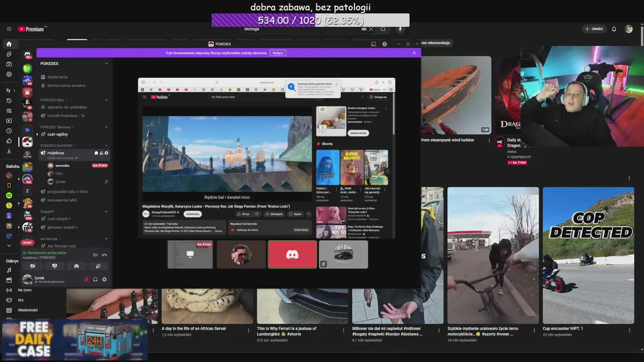This screenshot has height=362, width=644.
Task: Click invite people icon on rozjebusy channel
Action: coord(101,153)
